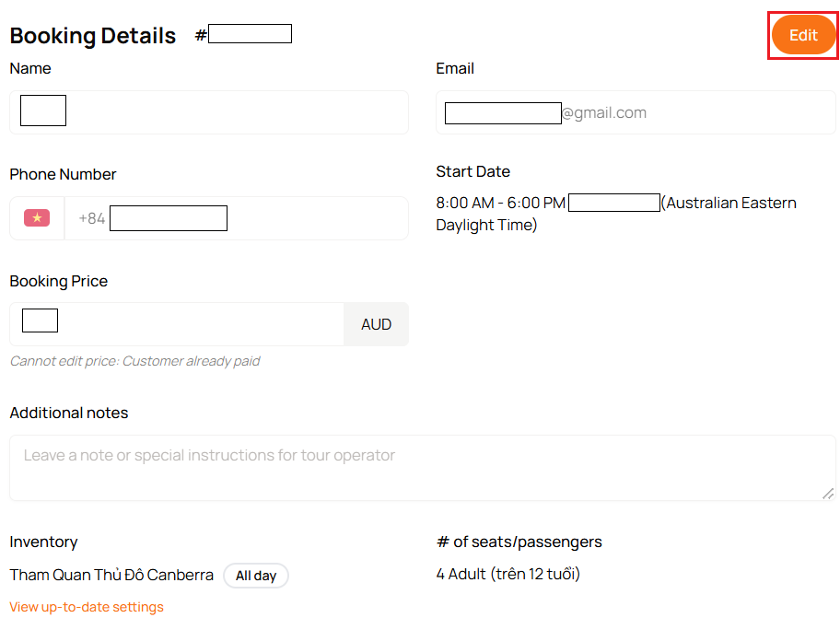Click the Cannot edit price notice

135,361
